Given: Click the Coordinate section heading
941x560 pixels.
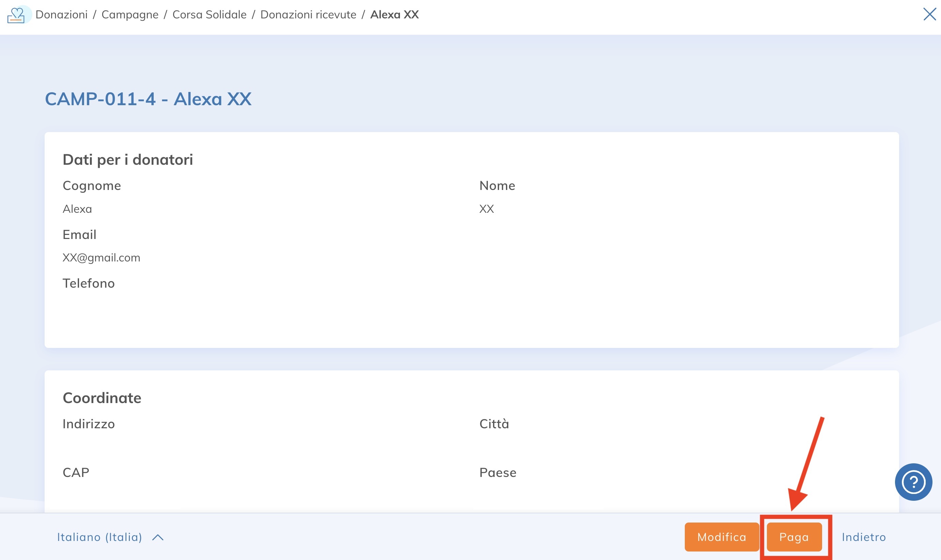Looking at the screenshot, I should click(x=102, y=398).
